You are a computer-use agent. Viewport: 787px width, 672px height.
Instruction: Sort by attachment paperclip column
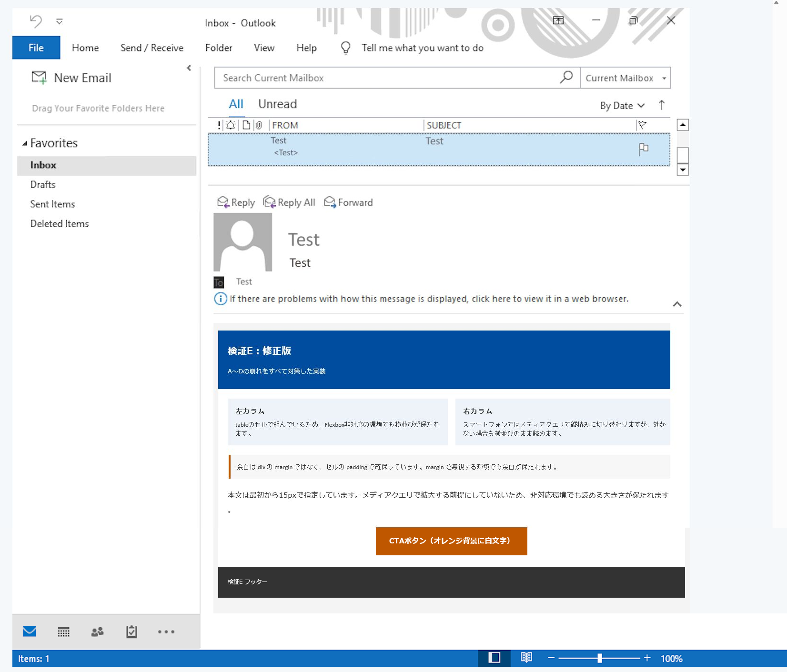(259, 125)
